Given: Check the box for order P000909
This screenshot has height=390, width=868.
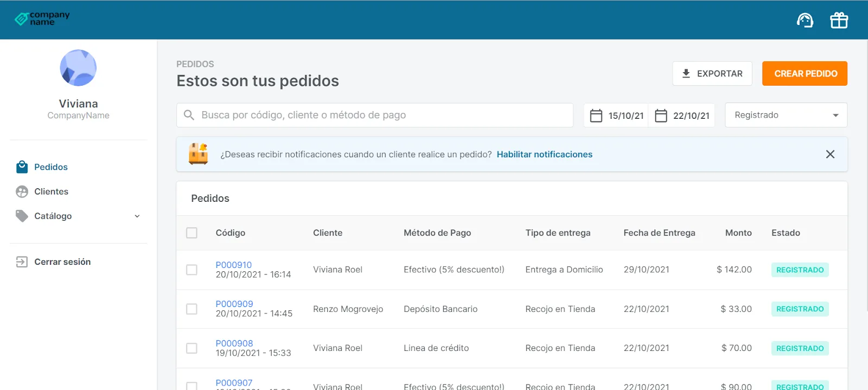Looking at the screenshot, I should tap(192, 309).
